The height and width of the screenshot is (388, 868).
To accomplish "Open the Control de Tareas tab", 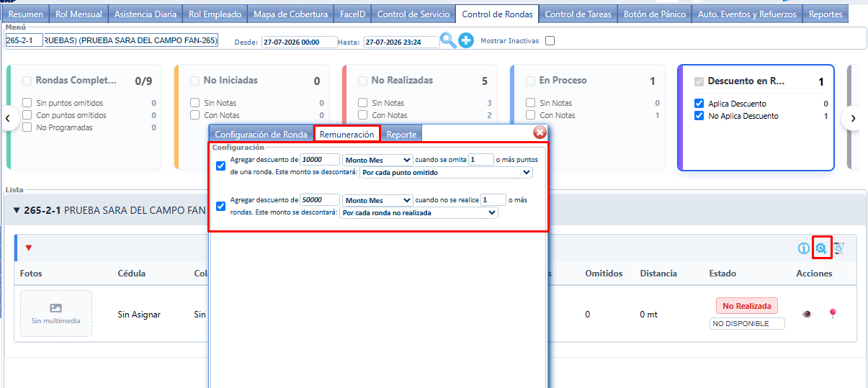I will (578, 14).
